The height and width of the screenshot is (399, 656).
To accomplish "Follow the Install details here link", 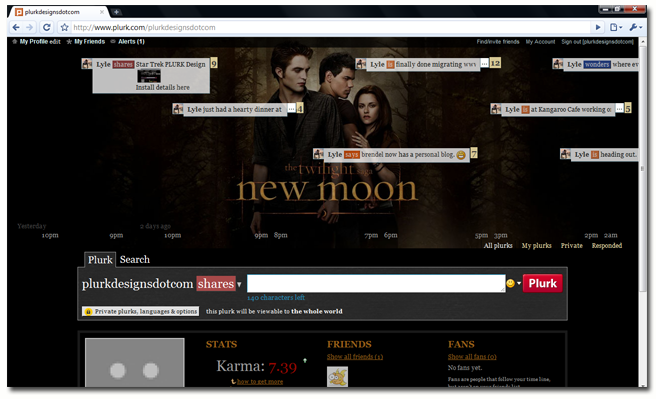I will pos(162,87).
